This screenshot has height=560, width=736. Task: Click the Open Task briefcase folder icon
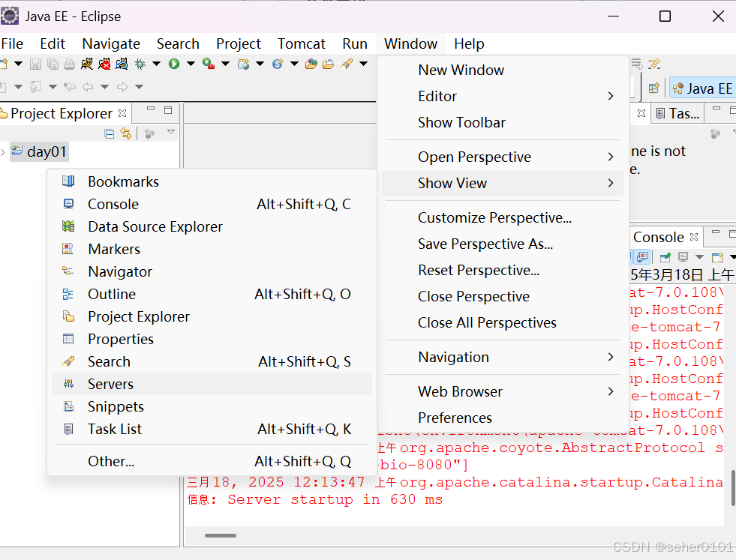coord(328,63)
